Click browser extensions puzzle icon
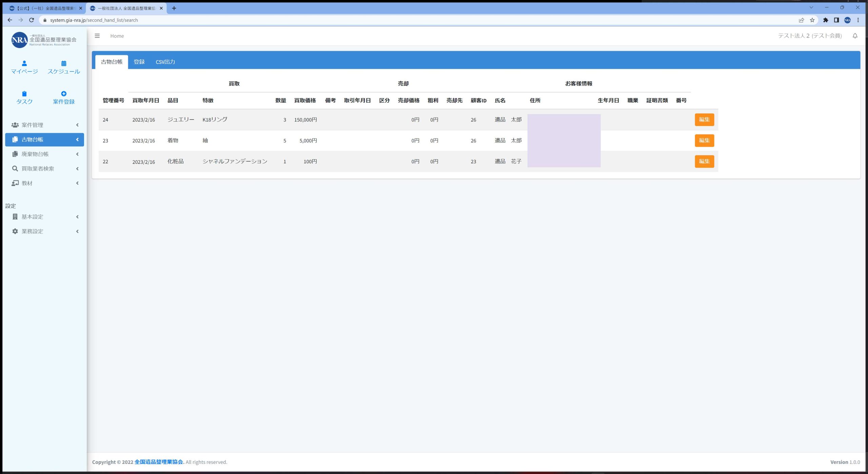868x474 pixels. tap(826, 20)
